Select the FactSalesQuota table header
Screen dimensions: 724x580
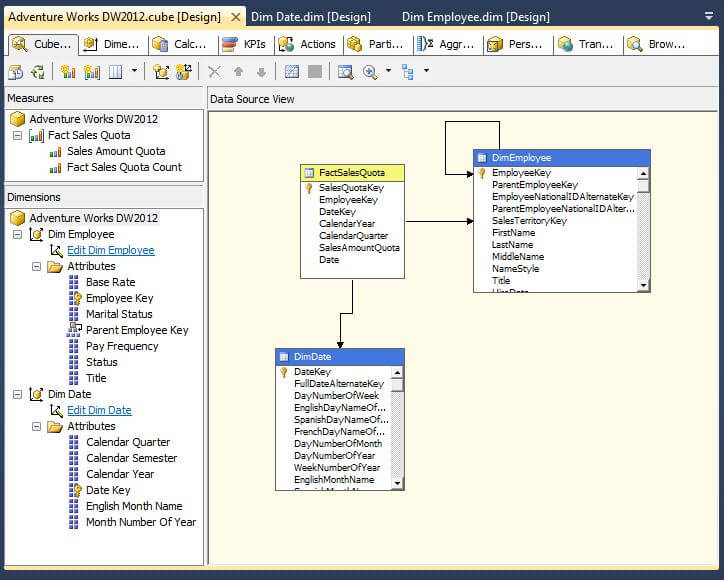(x=353, y=173)
